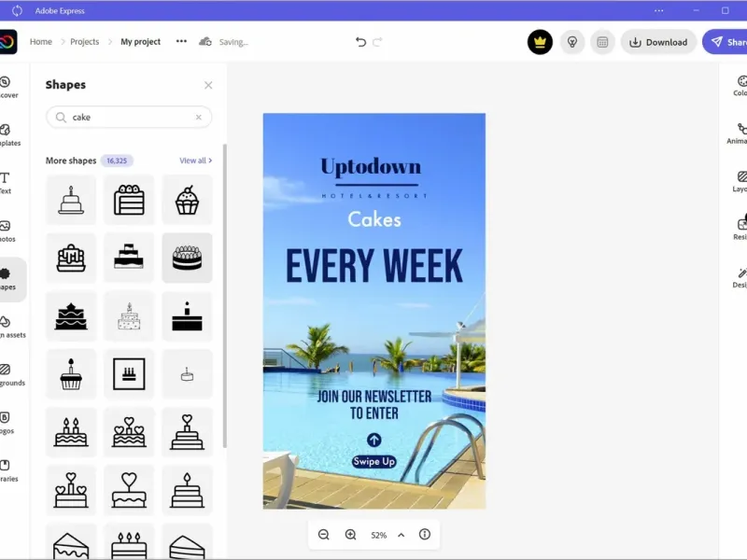The width and height of the screenshot is (747, 560).
Task: Select the dripping frosting cake shape
Action: [x=71, y=258]
